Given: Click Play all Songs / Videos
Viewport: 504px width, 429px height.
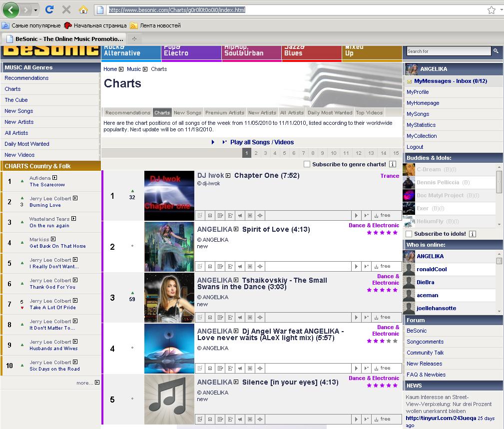Looking at the screenshot, I should 262,142.
